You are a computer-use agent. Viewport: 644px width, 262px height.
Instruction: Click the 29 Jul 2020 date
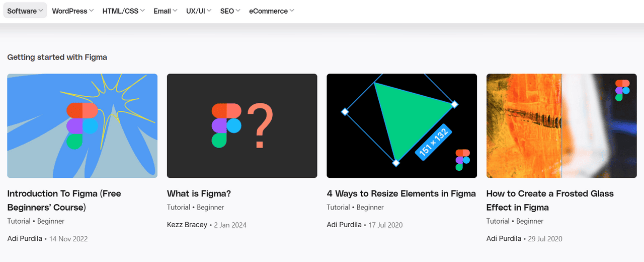click(545, 239)
